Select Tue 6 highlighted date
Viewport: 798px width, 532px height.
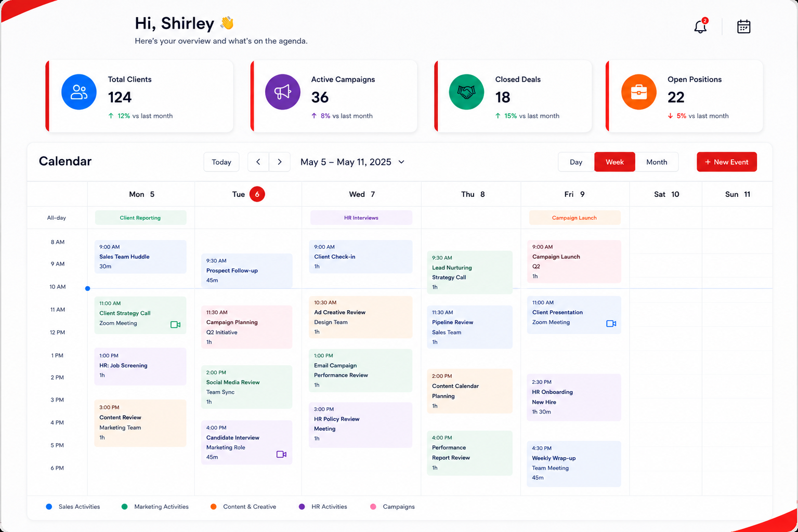[257, 194]
